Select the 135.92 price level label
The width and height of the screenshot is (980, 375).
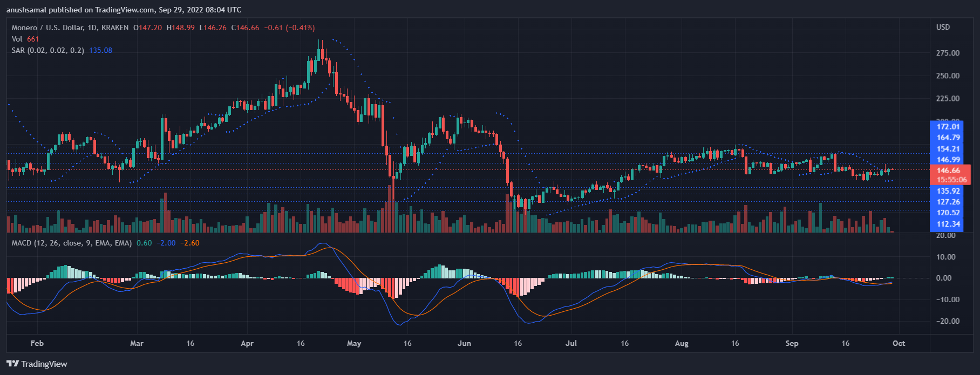click(x=948, y=191)
